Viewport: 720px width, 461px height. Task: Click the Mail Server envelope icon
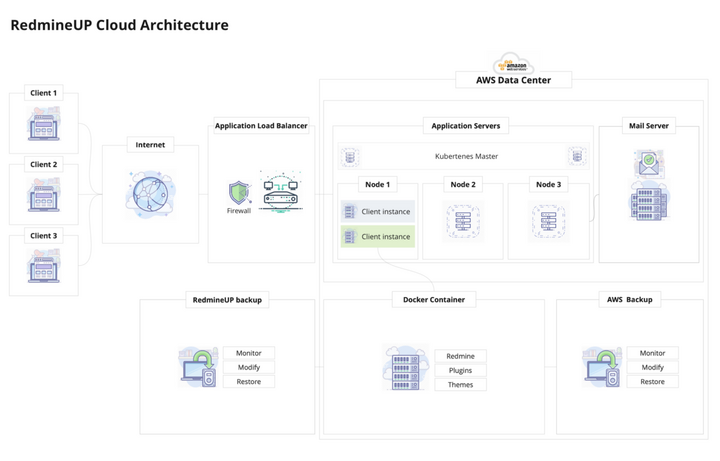[x=648, y=163]
